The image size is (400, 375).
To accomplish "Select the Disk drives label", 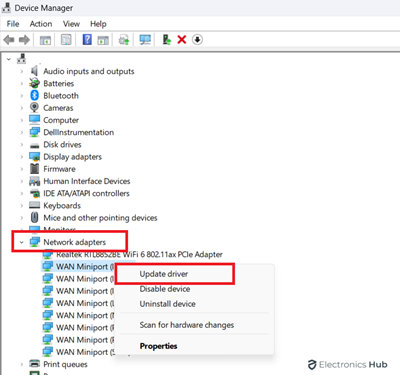I will (62, 145).
